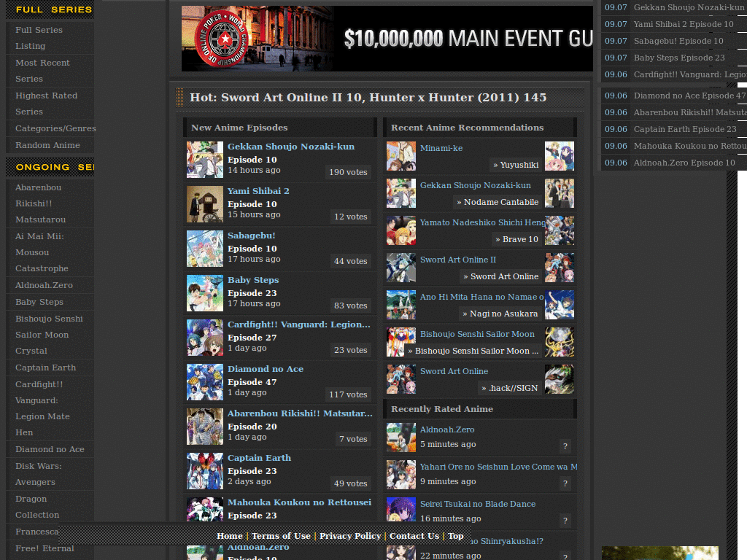
Task: Open Ai Mai Mii: Mousou Catastrophe
Action: [x=42, y=252]
